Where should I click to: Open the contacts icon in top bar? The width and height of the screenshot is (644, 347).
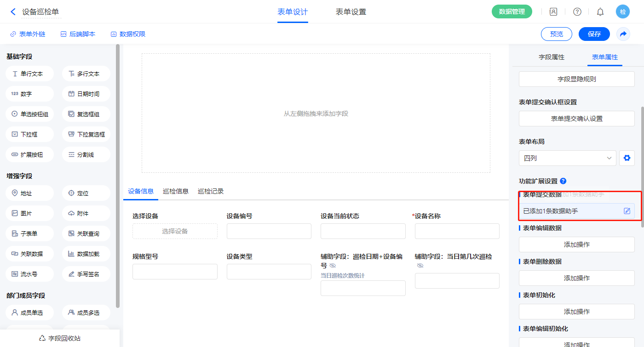(553, 12)
